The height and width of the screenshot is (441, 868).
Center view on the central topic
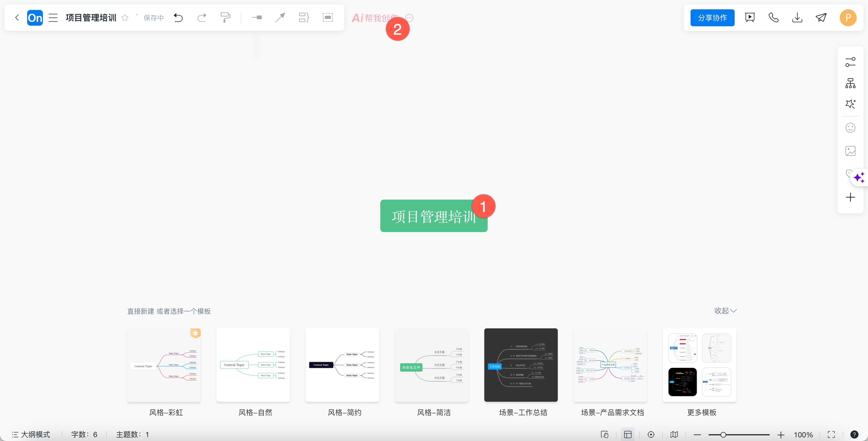[651, 434]
